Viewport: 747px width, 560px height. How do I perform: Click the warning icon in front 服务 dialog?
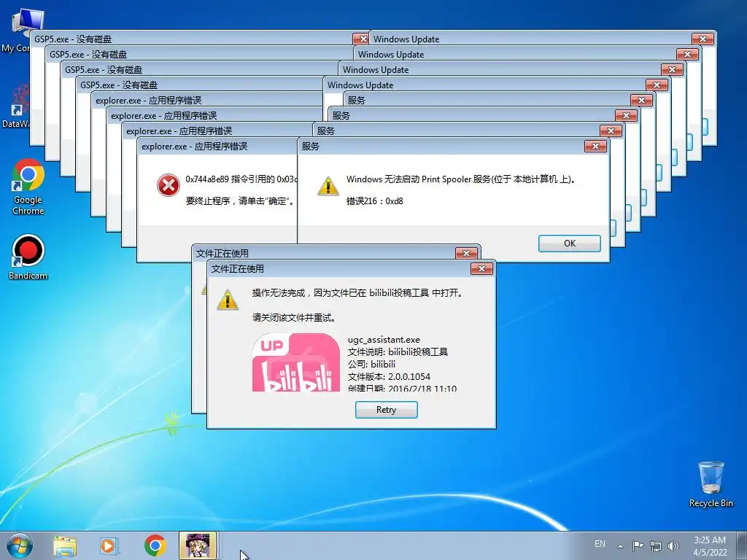coord(328,186)
